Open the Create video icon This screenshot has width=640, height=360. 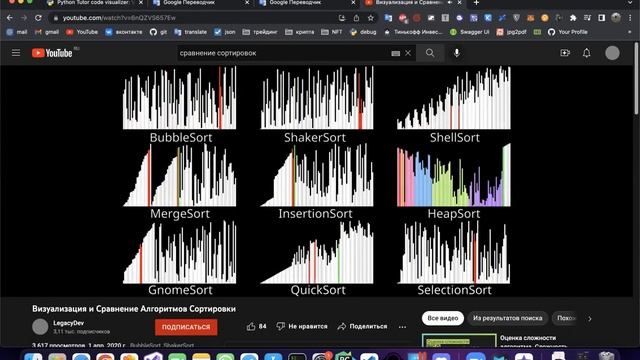[565, 53]
